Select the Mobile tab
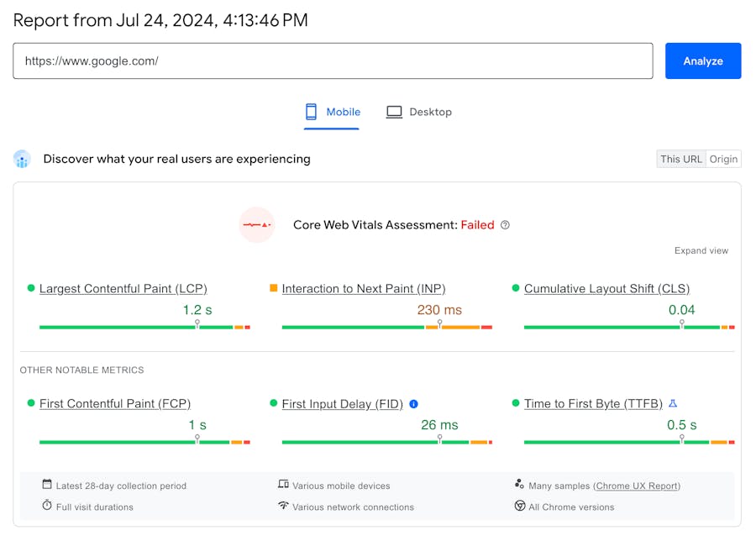 (x=332, y=112)
